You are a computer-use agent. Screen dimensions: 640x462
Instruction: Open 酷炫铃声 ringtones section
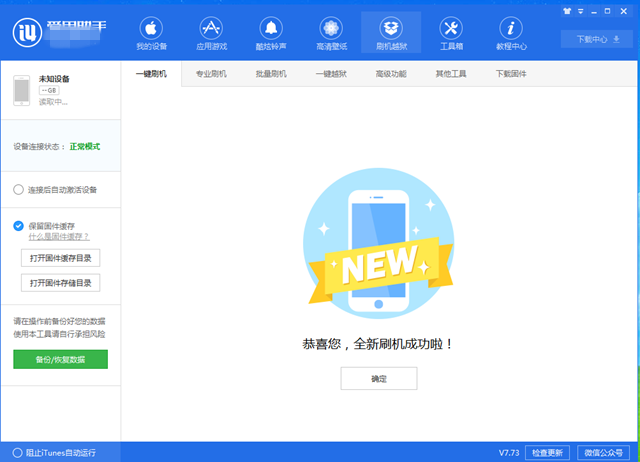[271, 33]
